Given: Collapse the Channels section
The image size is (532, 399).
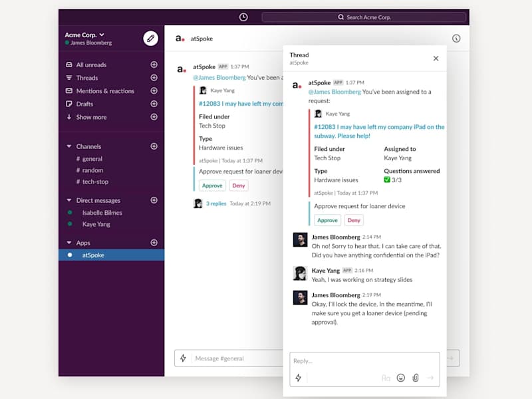Looking at the screenshot, I should 69,146.
